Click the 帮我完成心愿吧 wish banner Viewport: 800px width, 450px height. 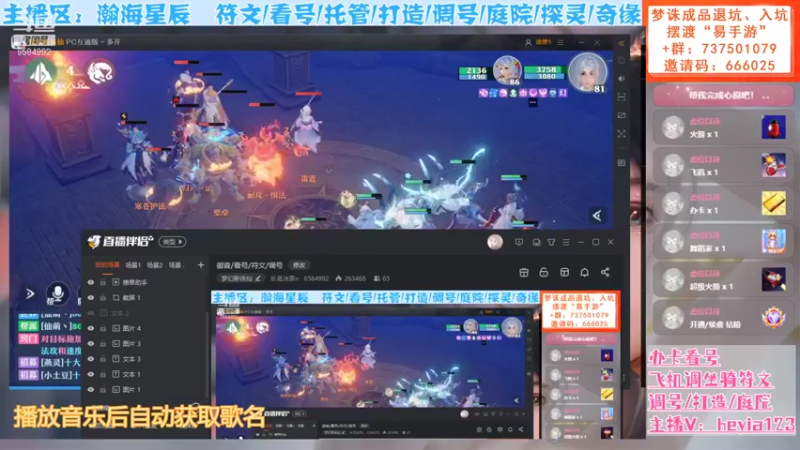[723, 95]
